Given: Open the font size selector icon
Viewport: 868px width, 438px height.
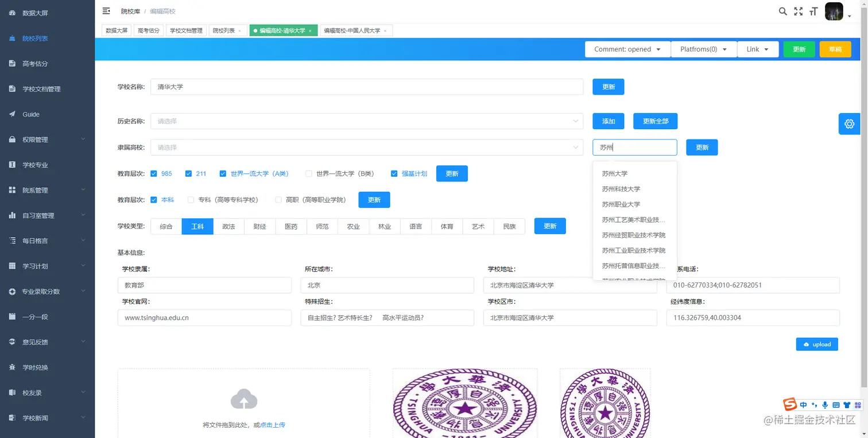Looking at the screenshot, I should click(813, 11).
